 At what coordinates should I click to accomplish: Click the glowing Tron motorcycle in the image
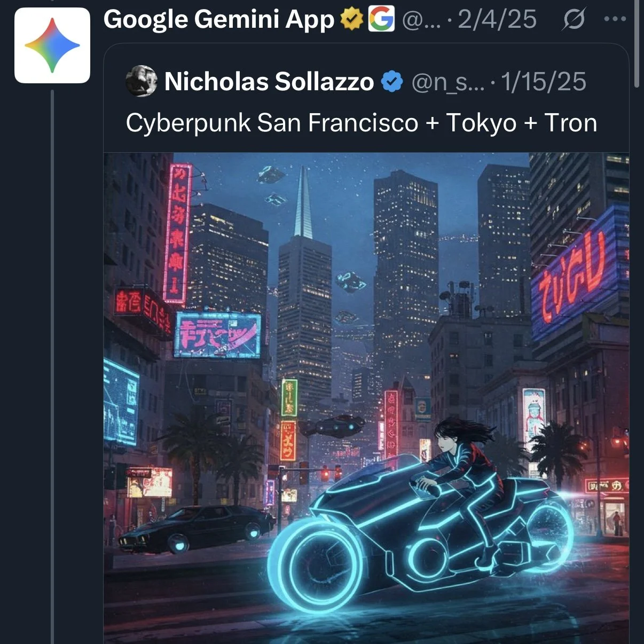[420, 534]
